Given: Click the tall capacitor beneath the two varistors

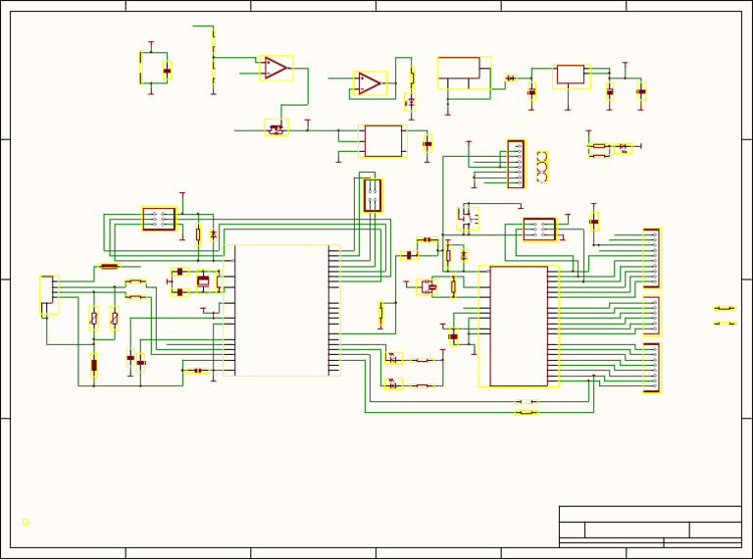Looking at the screenshot, I should click(x=94, y=366).
